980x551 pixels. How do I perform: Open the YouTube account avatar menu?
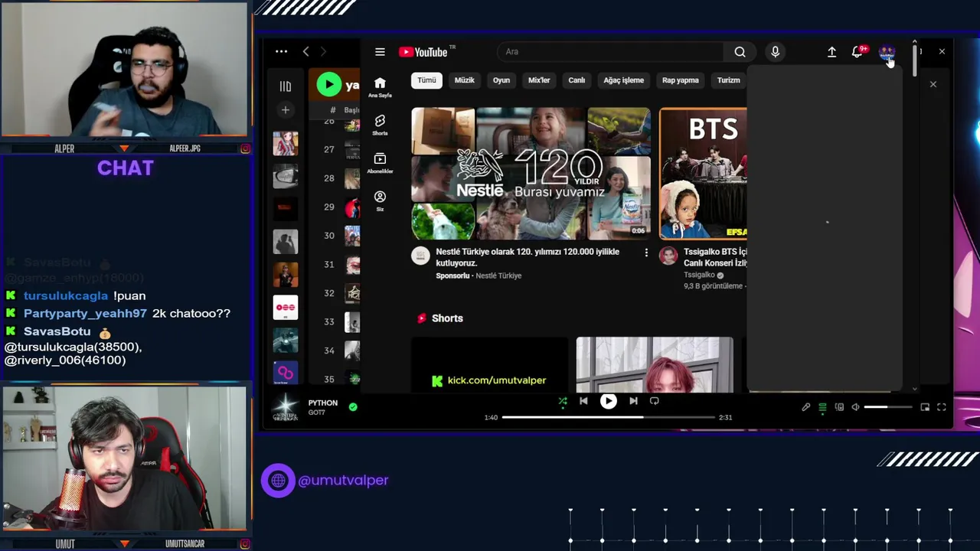click(886, 52)
